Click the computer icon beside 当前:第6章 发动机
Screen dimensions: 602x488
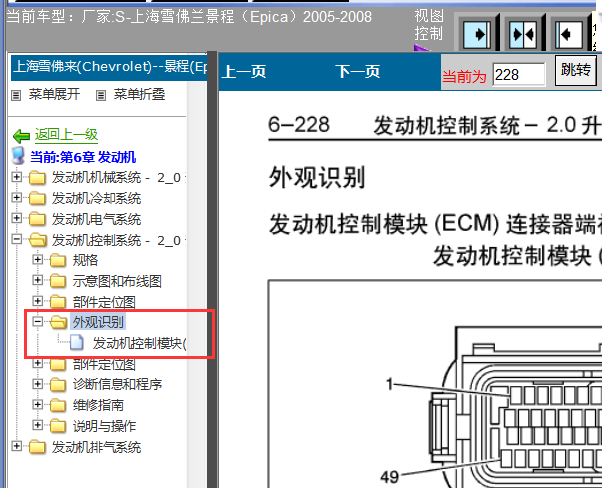point(18,155)
